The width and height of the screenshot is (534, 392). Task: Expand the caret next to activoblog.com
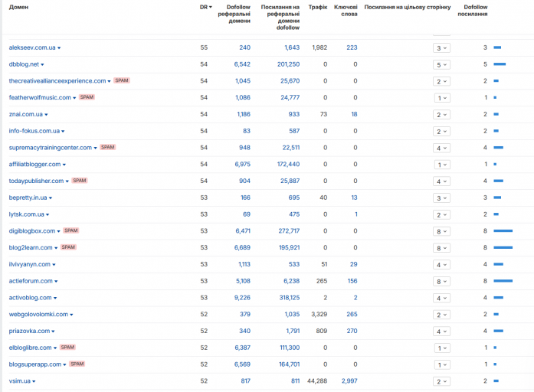55,298
